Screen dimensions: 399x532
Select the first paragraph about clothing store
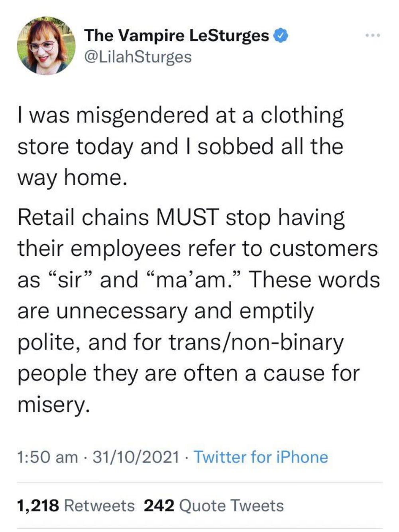pyautogui.click(x=180, y=146)
